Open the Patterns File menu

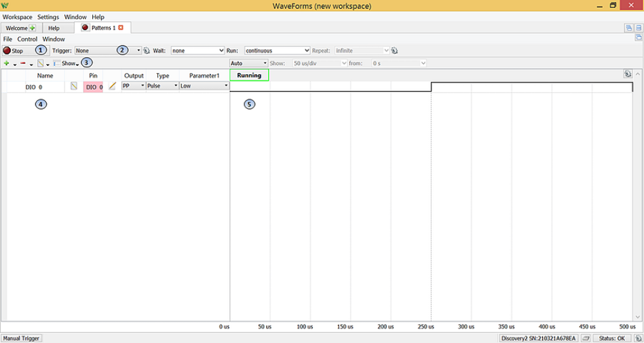(x=7, y=39)
